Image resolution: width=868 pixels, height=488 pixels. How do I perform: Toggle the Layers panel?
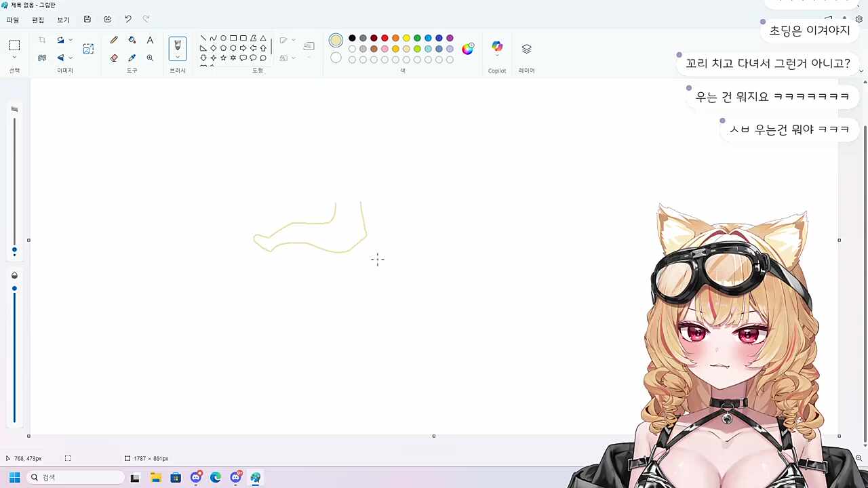coord(526,49)
